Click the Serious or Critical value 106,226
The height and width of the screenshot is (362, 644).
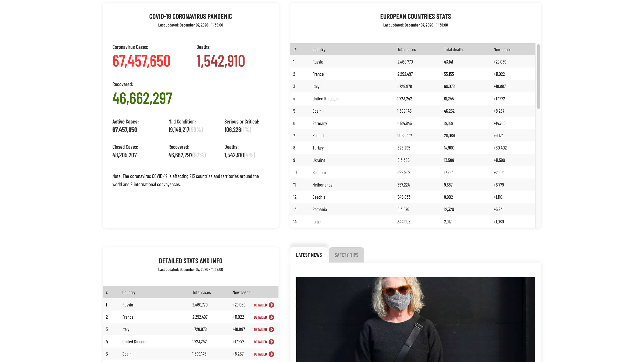[232, 130]
